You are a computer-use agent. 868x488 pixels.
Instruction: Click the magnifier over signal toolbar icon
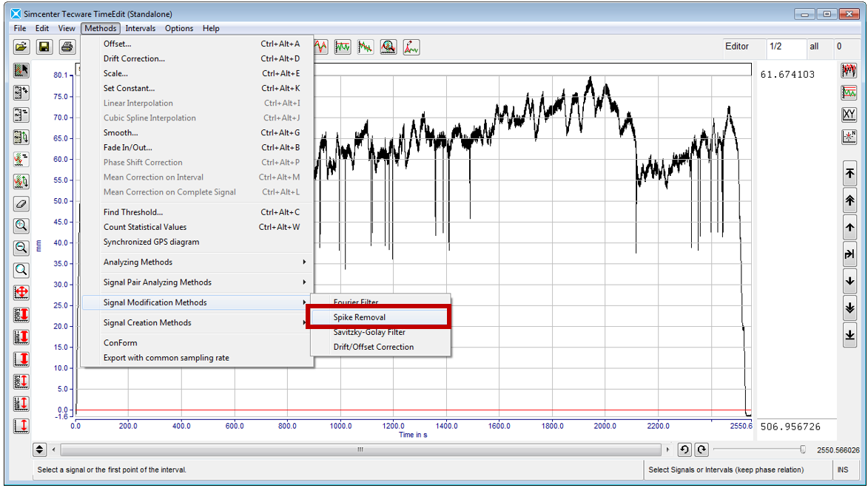388,47
